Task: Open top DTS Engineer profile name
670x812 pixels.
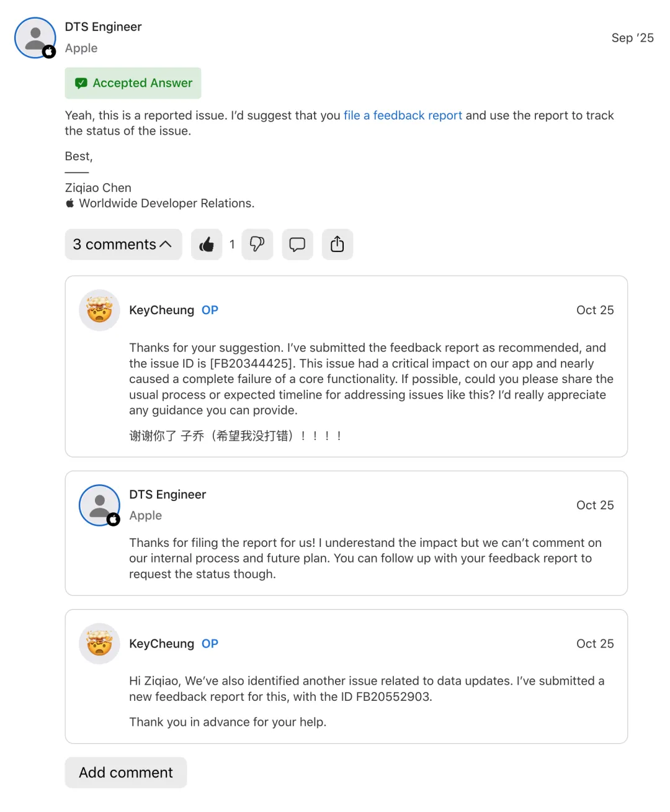Action: (103, 27)
